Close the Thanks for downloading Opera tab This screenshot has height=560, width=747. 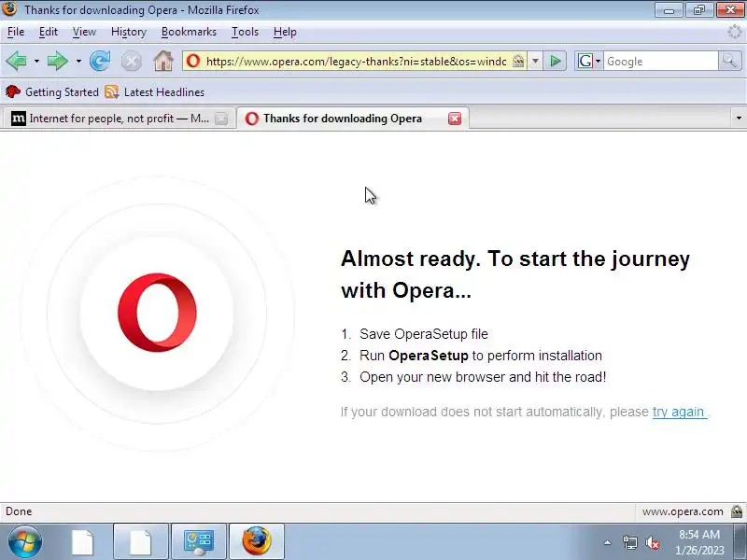[x=455, y=119]
